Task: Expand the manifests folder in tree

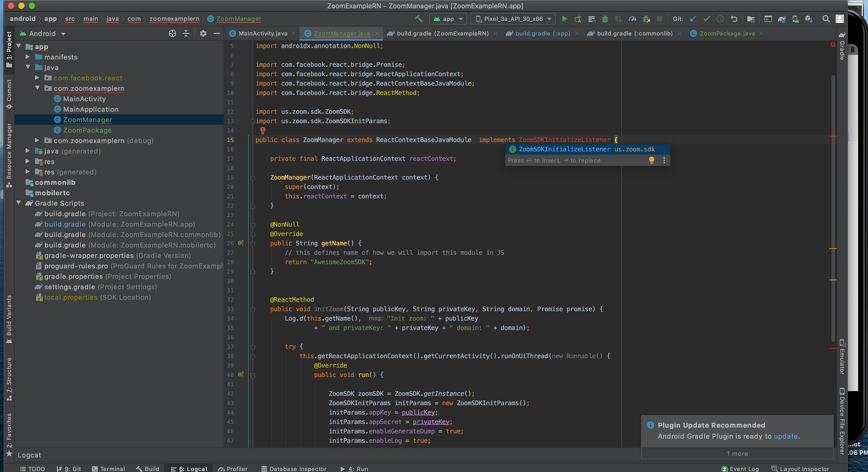Action: click(27, 57)
